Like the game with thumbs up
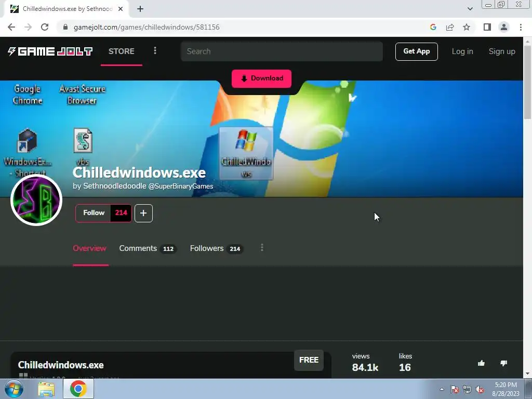The height and width of the screenshot is (399, 532). pyautogui.click(x=481, y=363)
